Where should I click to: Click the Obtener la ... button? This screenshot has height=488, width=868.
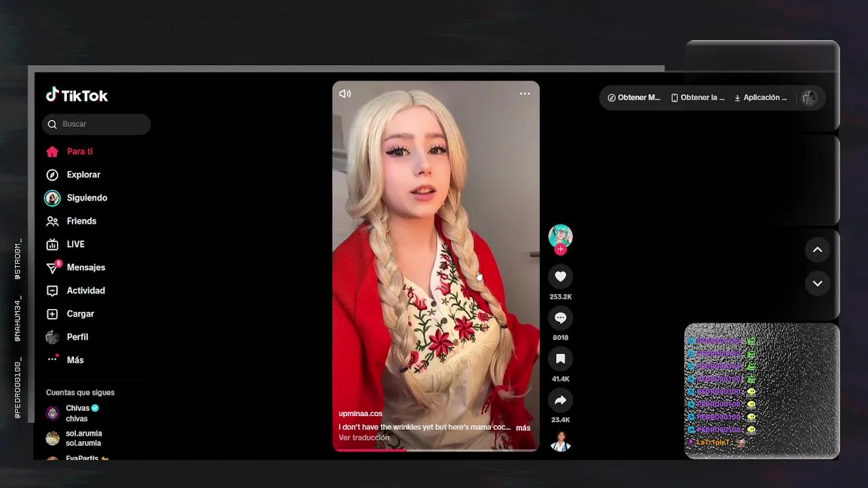pos(698,98)
